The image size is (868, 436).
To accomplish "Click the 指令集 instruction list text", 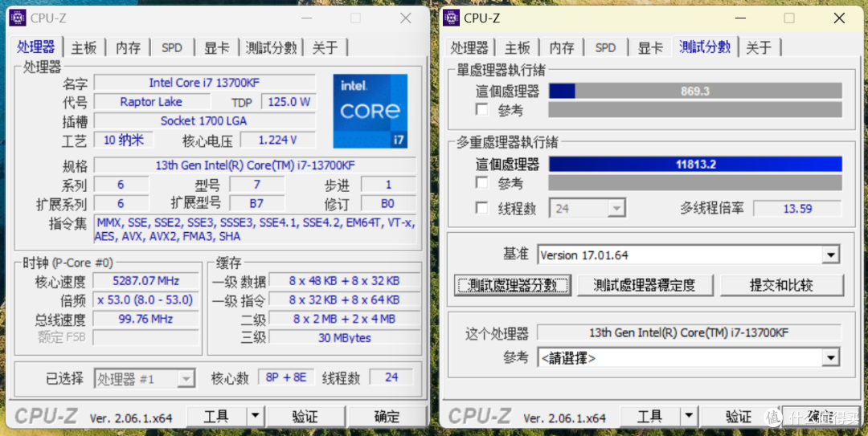I will click(x=256, y=230).
